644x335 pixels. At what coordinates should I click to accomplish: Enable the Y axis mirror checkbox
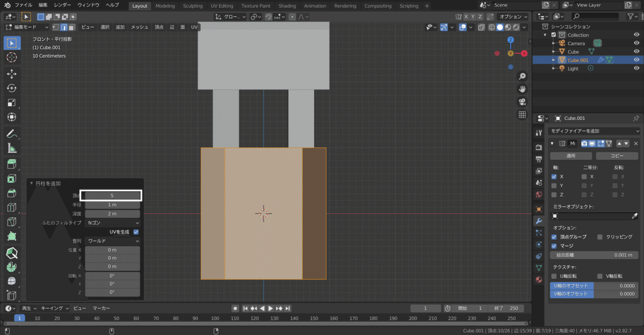coord(554,185)
